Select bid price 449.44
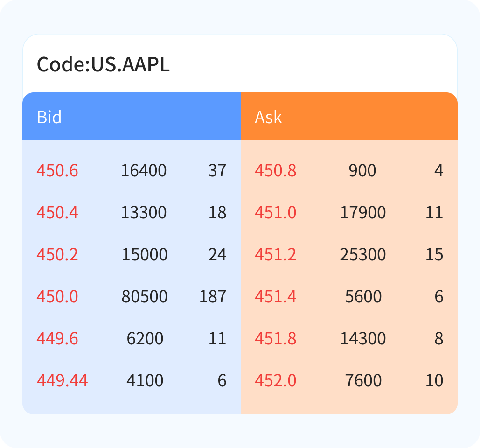The image size is (480, 448). click(62, 381)
